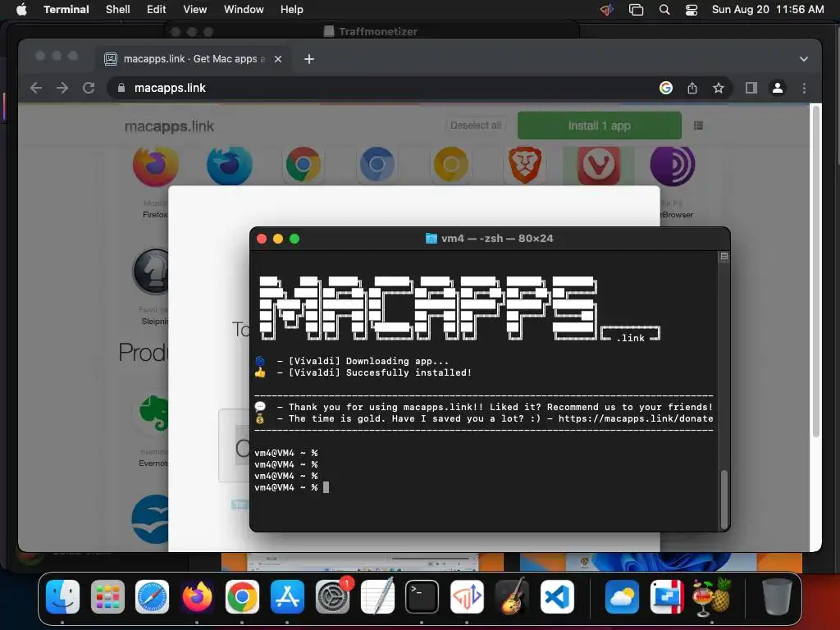Open TextEdit from the dock
The height and width of the screenshot is (630, 840).
point(377,596)
